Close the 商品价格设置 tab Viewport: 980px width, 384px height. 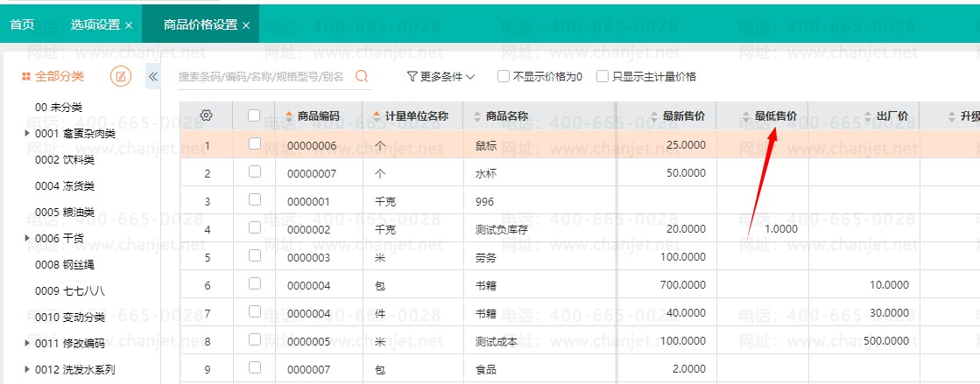click(x=246, y=25)
